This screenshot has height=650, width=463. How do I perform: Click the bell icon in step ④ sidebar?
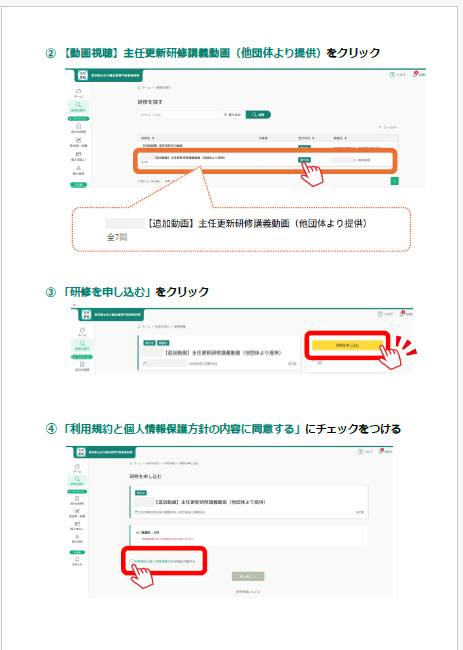(77, 559)
